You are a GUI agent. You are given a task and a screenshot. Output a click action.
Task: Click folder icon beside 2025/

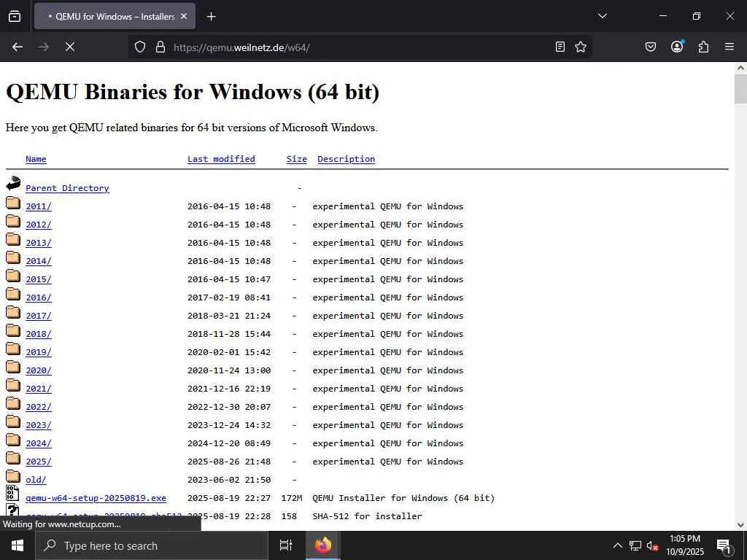(x=13, y=459)
